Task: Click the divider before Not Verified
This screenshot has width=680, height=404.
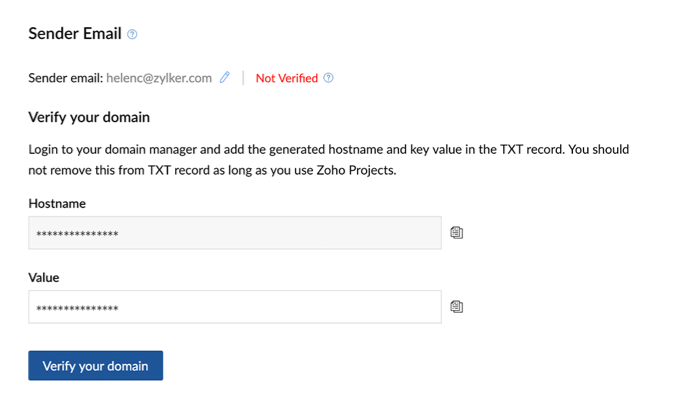Action: (243, 78)
